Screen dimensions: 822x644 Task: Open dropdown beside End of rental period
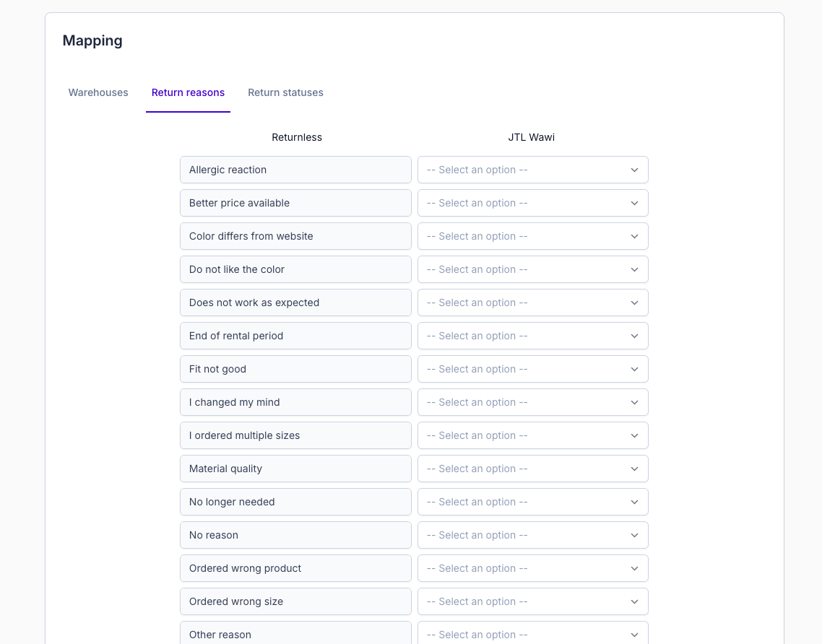coord(532,336)
